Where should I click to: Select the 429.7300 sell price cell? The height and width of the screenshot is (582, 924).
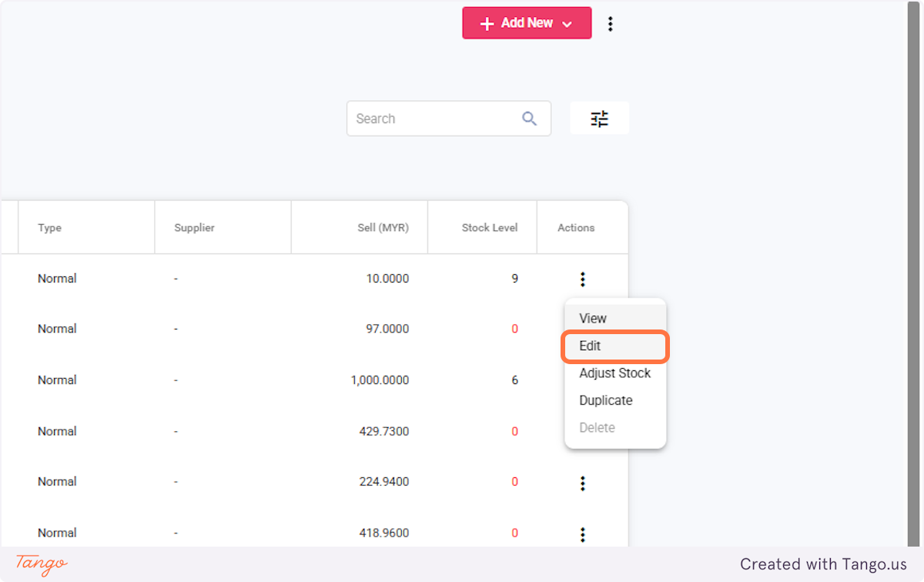coord(384,431)
